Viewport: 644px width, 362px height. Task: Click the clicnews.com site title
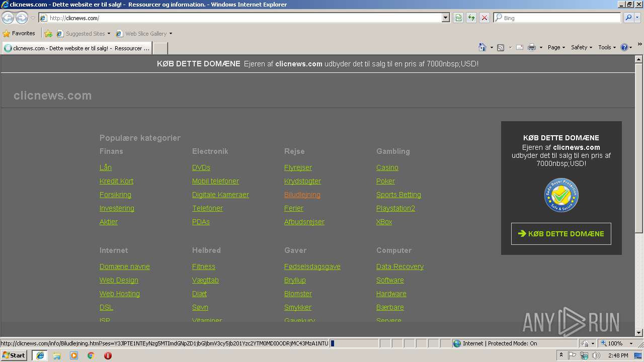click(53, 96)
